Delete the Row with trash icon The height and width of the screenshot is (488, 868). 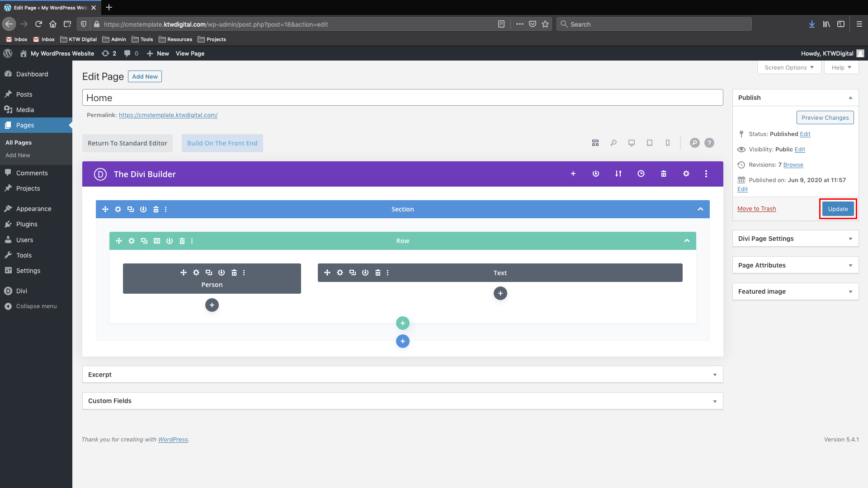[182, 241]
